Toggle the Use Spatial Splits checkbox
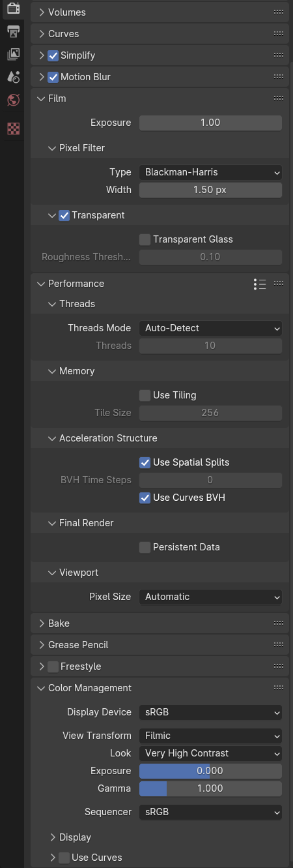The image size is (293, 868). click(145, 462)
